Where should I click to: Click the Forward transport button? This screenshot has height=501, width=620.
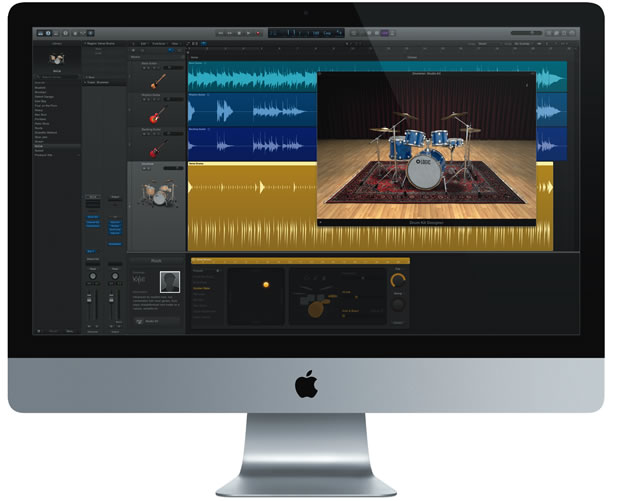[x=230, y=34]
